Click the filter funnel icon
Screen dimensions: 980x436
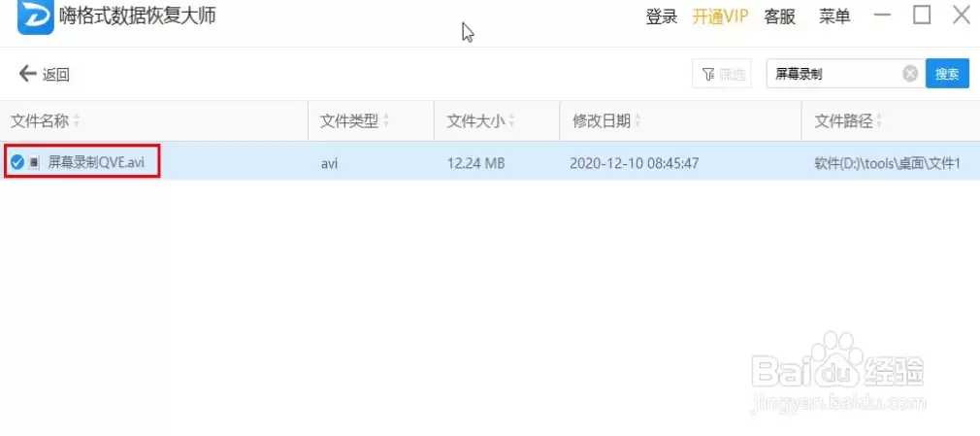coord(708,75)
